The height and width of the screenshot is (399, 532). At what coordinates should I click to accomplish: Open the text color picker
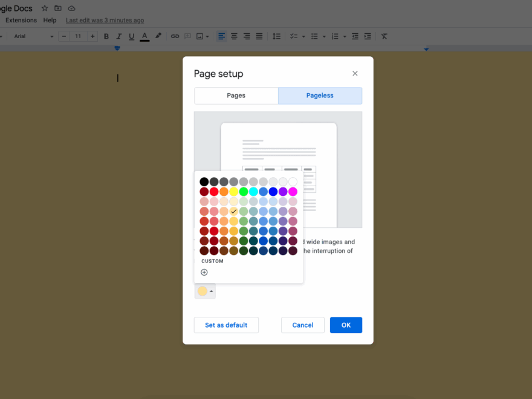(144, 36)
